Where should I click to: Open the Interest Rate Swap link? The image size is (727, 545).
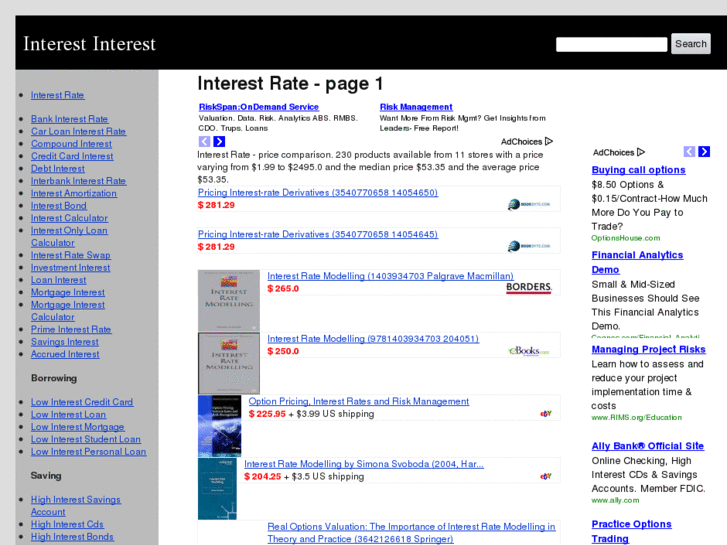70,255
